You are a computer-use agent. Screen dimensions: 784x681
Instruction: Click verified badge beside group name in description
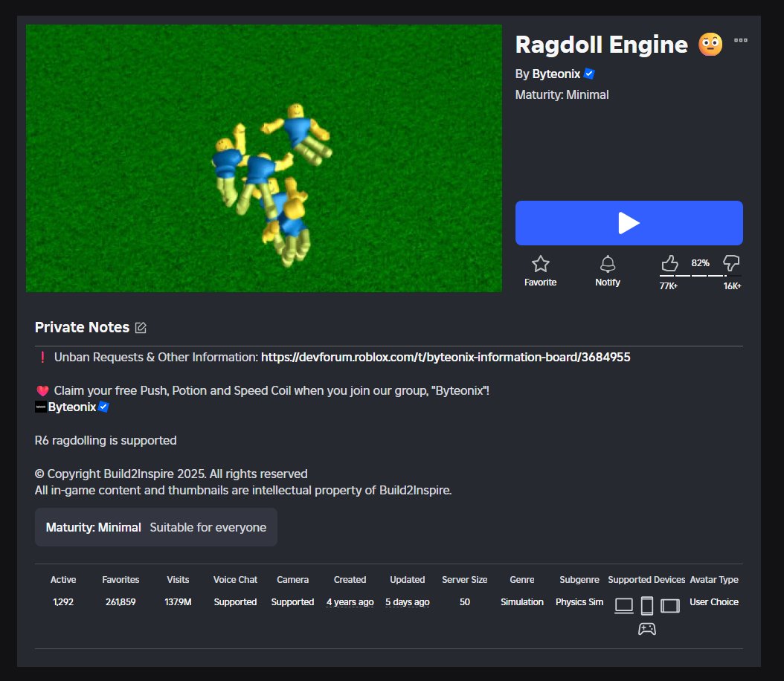[103, 407]
